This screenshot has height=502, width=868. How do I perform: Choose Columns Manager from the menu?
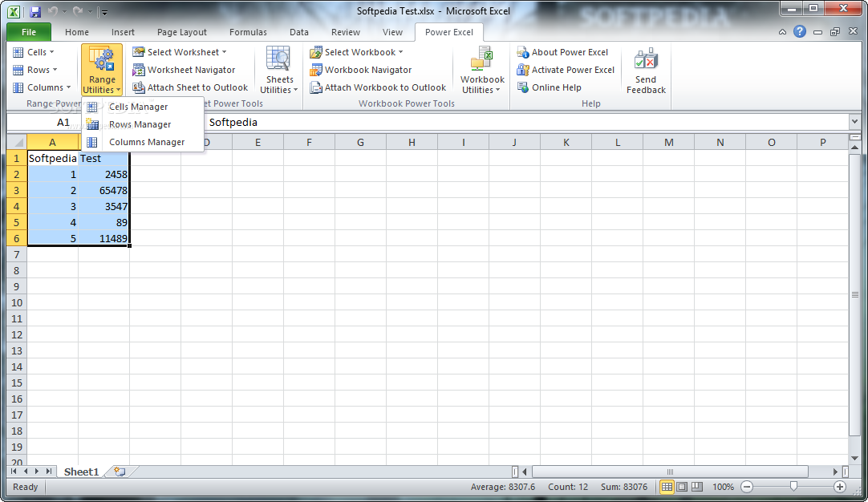click(143, 142)
